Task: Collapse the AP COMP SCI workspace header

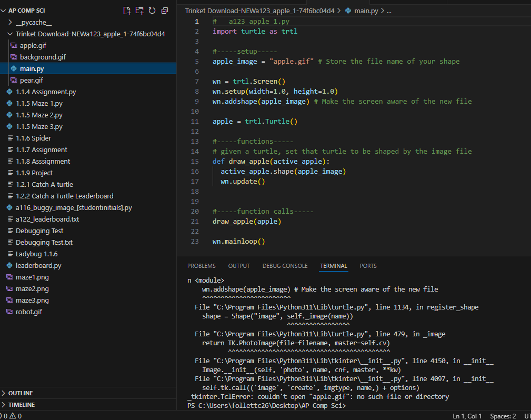Action: [x=25, y=11]
